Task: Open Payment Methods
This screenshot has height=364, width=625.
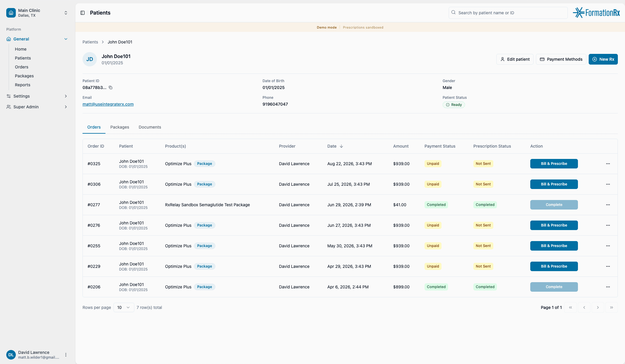Action: pos(561,59)
